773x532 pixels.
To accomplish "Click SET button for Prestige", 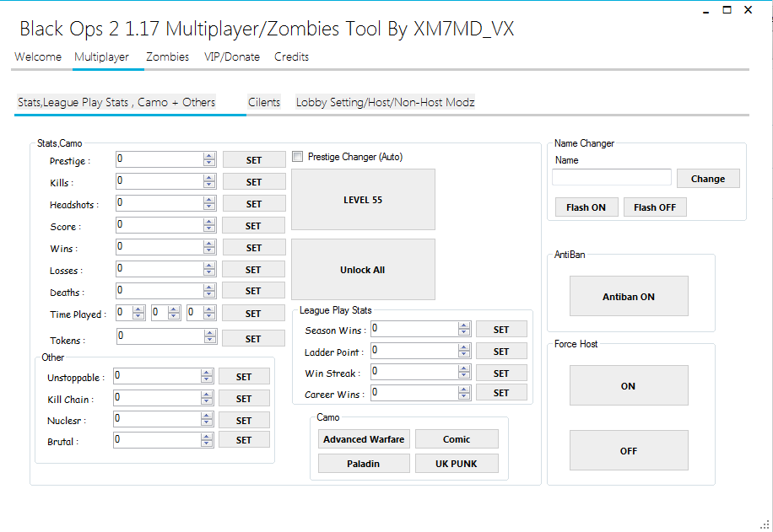I will pos(254,160).
